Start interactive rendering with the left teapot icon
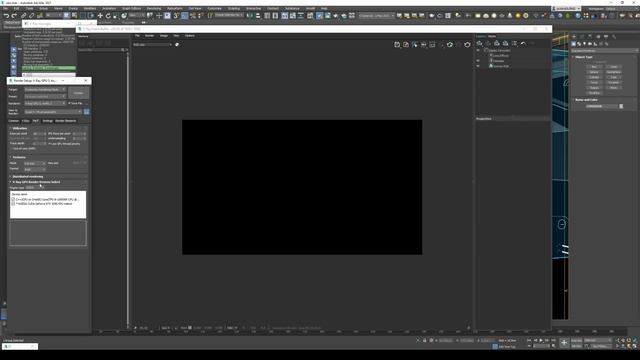 coord(450,44)
